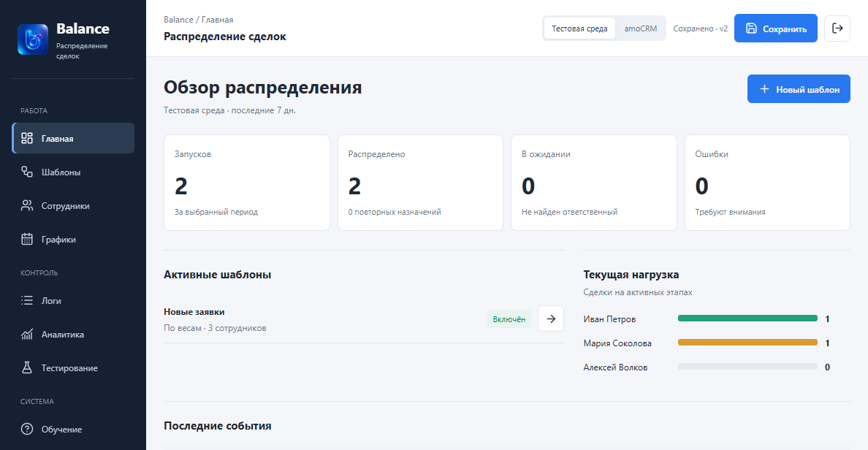Navigate to Графики in the sidebar
The width and height of the screenshot is (868, 450).
pos(73,239)
